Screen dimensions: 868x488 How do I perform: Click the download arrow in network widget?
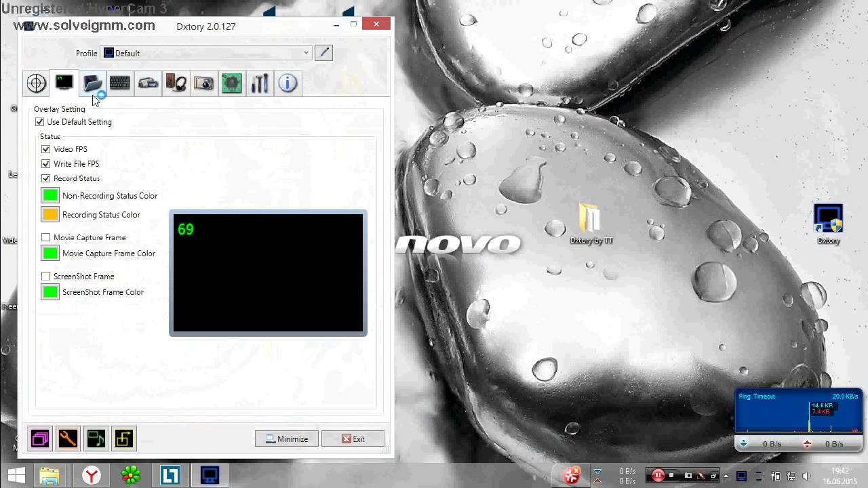(744, 444)
